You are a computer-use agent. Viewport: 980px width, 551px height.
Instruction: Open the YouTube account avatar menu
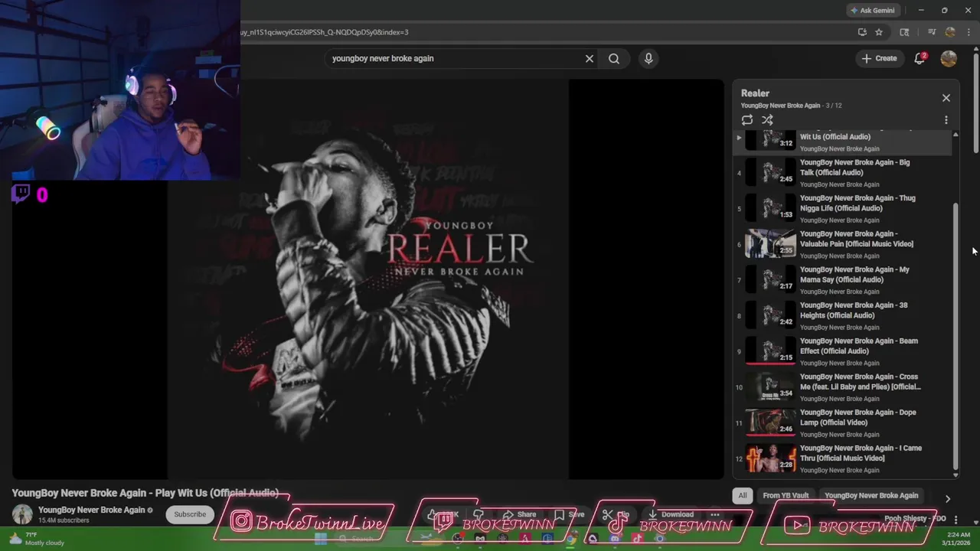click(949, 58)
